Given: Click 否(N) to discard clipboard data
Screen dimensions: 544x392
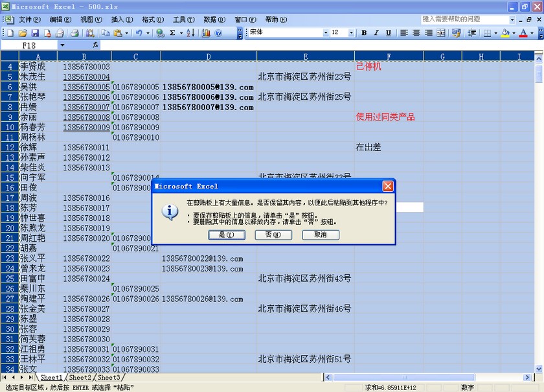Looking at the screenshot, I should click(x=273, y=235).
